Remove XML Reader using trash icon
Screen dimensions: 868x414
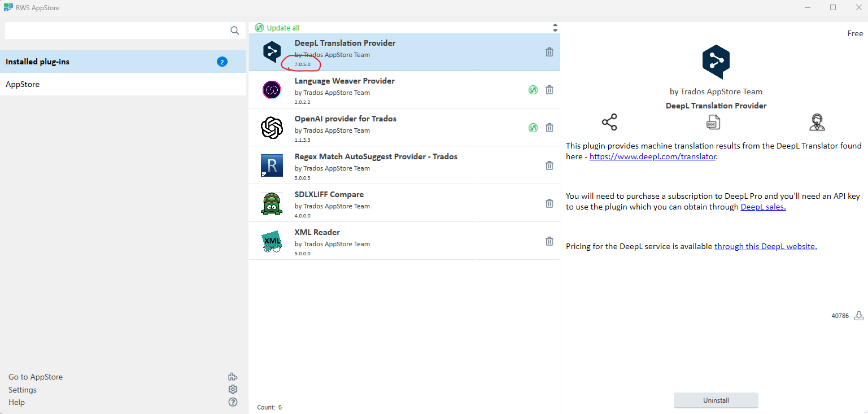coord(549,241)
